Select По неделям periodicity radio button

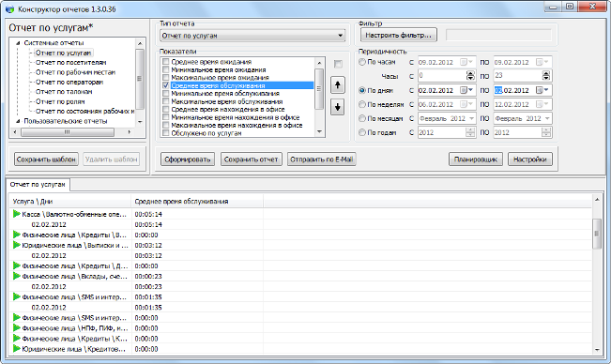pyautogui.click(x=362, y=104)
